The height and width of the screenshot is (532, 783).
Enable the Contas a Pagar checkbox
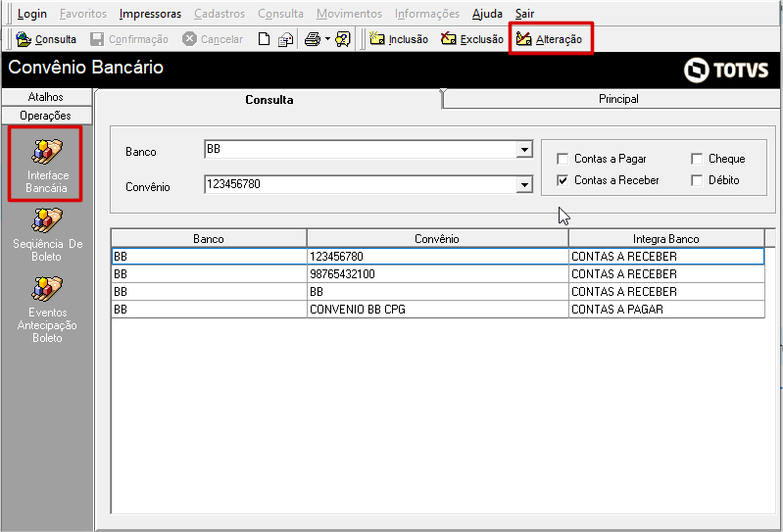pyautogui.click(x=563, y=159)
